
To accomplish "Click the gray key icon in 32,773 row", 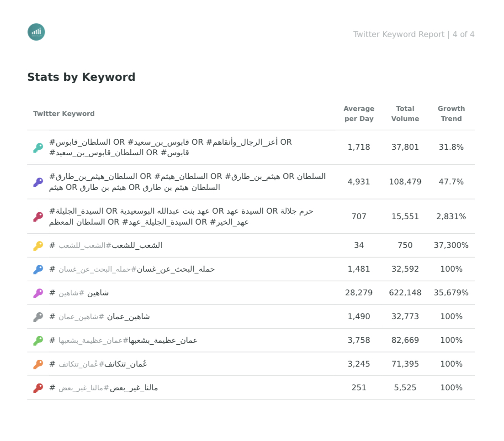I will click(38, 317).
